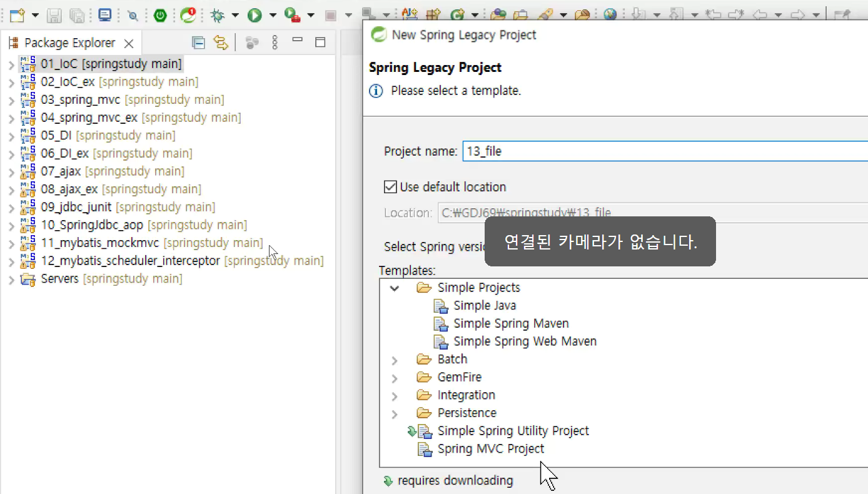Image resolution: width=868 pixels, height=494 pixels.
Task: Open Package Explorer View Menu dots
Action: coord(275,43)
